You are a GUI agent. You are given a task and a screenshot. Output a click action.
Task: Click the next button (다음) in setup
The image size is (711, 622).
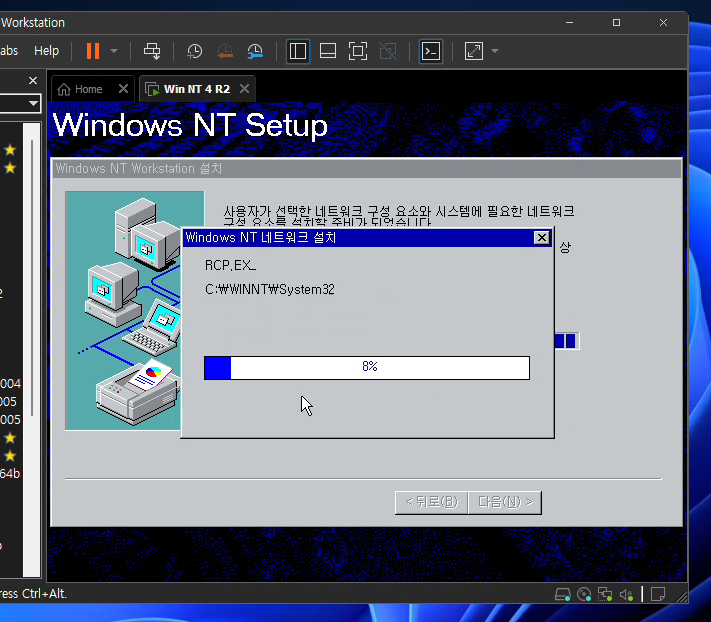(505, 502)
